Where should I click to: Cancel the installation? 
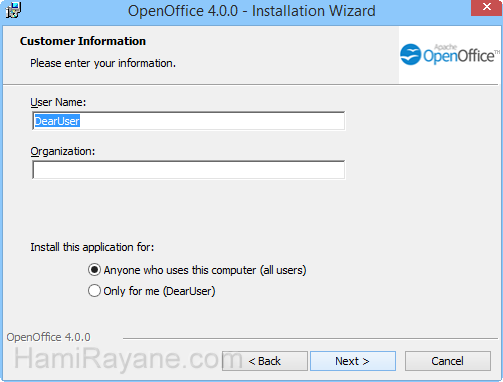click(448, 361)
